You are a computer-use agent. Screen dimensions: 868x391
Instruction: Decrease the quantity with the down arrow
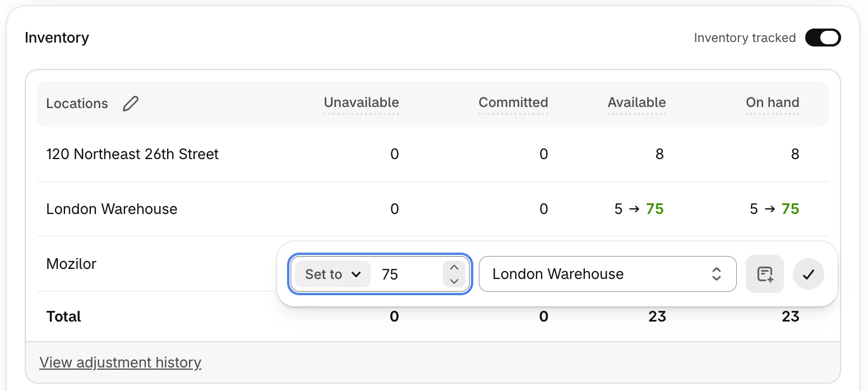coord(454,281)
